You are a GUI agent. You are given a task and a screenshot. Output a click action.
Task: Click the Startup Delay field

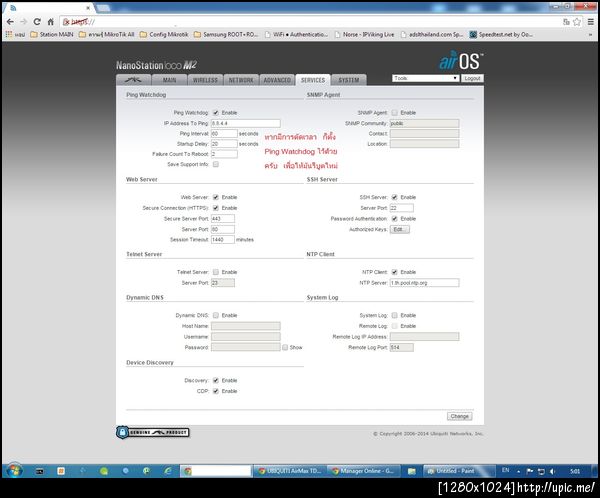click(224, 144)
